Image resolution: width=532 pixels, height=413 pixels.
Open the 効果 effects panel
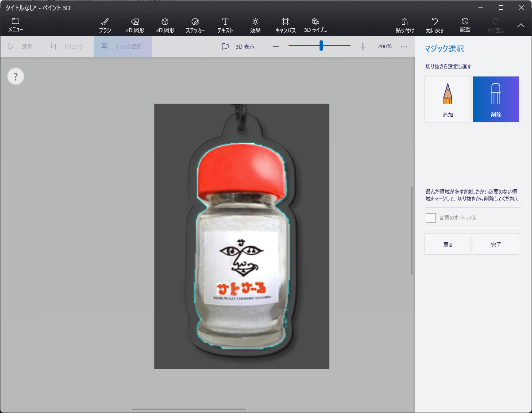click(255, 25)
